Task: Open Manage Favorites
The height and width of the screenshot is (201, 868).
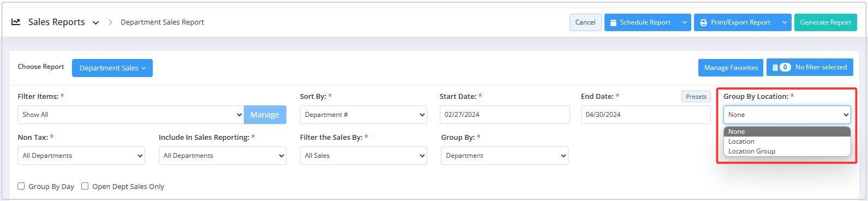Action: click(x=731, y=68)
